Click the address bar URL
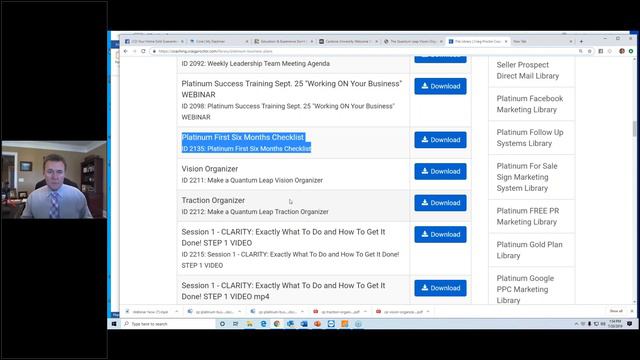The width and height of the screenshot is (640, 360). click(x=216, y=51)
